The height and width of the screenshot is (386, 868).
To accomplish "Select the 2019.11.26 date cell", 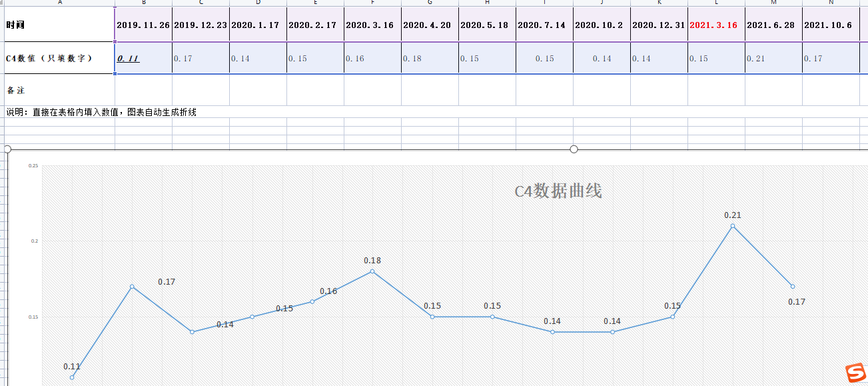I will coord(143,25).
